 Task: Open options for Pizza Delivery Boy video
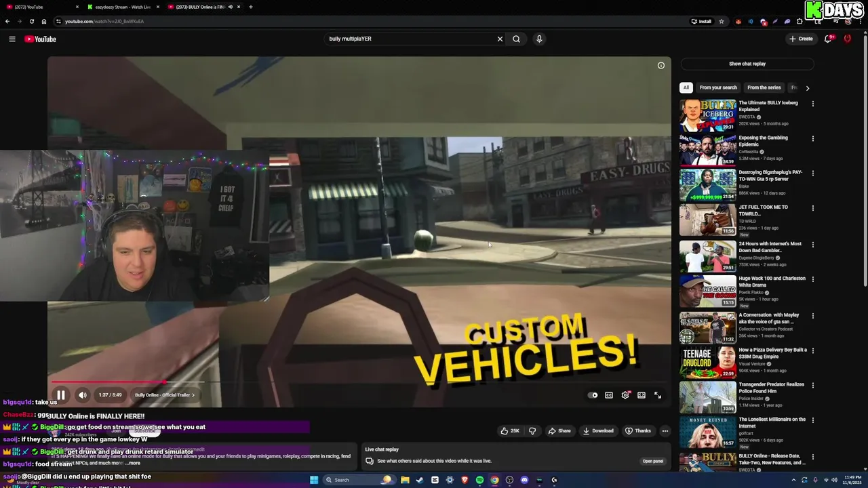[812, 351]
